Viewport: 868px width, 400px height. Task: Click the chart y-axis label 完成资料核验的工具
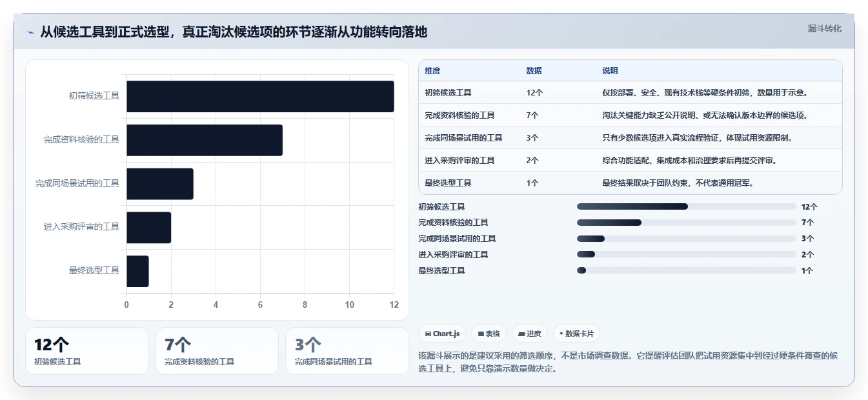point(81,140)
